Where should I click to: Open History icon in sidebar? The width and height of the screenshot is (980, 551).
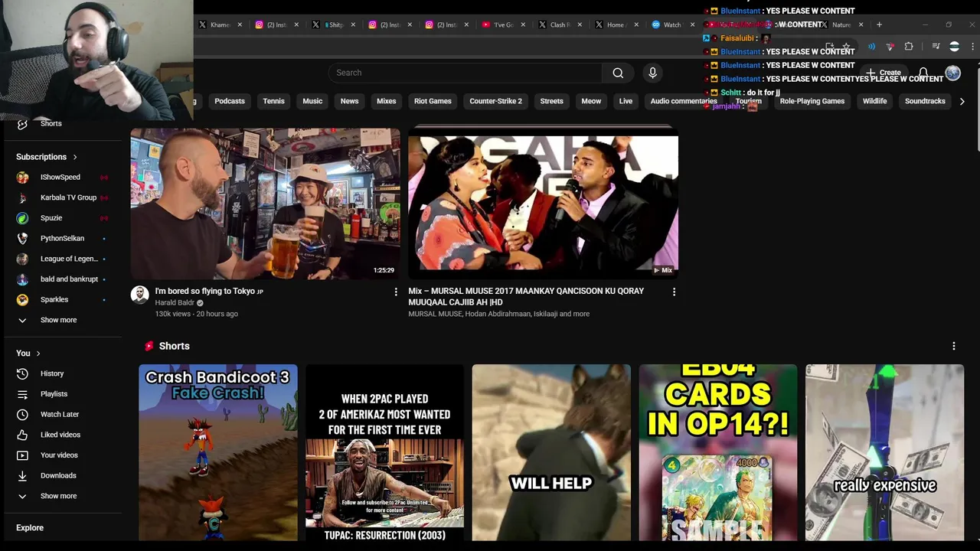click(23, 373)
